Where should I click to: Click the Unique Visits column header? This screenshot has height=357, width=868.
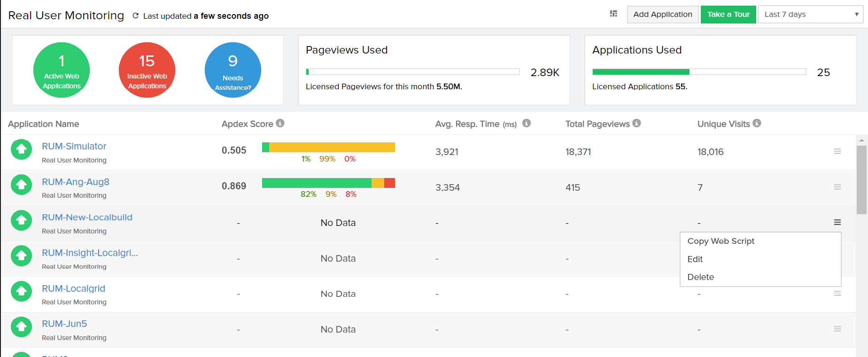pos(723,124)
